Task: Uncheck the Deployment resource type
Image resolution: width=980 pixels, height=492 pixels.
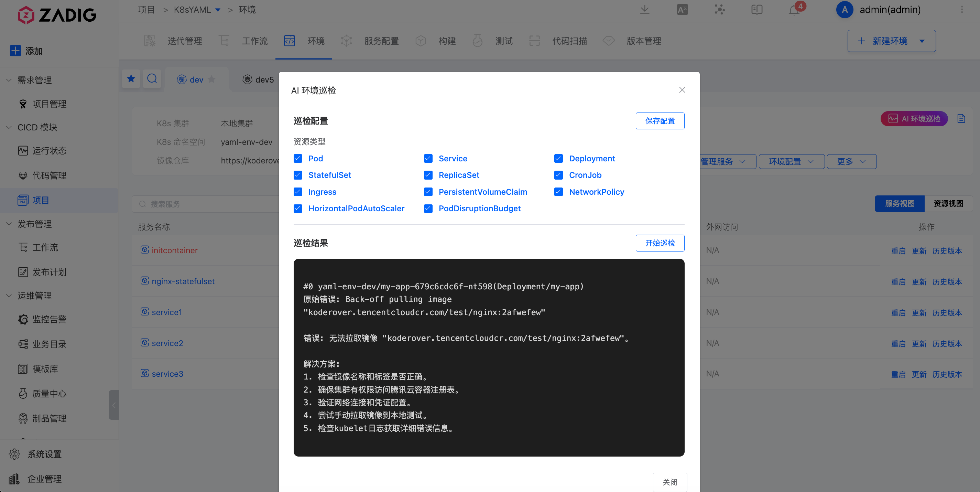Action: [x=558, y=158]
